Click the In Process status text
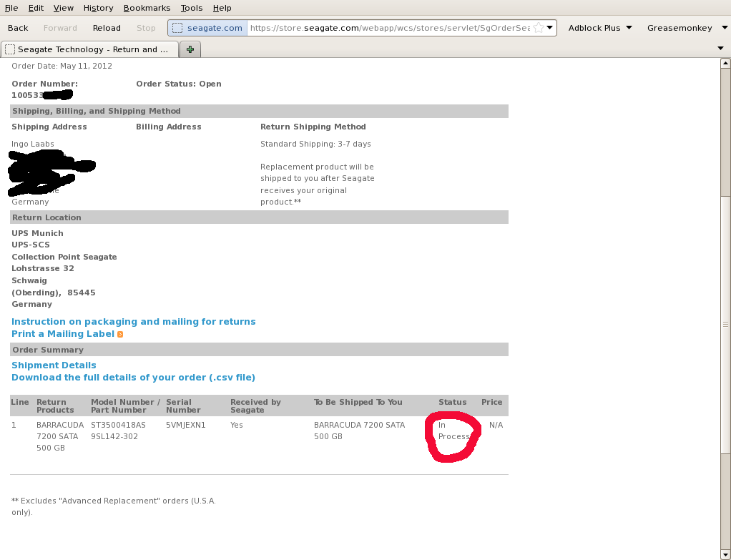Image resolution: width=731 pixels, height=560 pixels. pos(453,431)
